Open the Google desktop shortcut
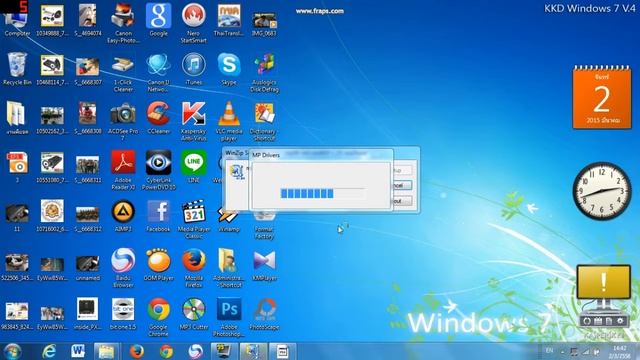This screenshot has height=360, width=640. pyautogui.click(x=158, y=20)
